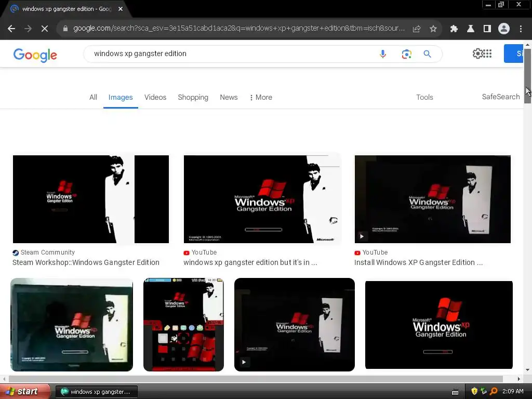
Task: Switch to the News tab
Action: pos(229,97)
